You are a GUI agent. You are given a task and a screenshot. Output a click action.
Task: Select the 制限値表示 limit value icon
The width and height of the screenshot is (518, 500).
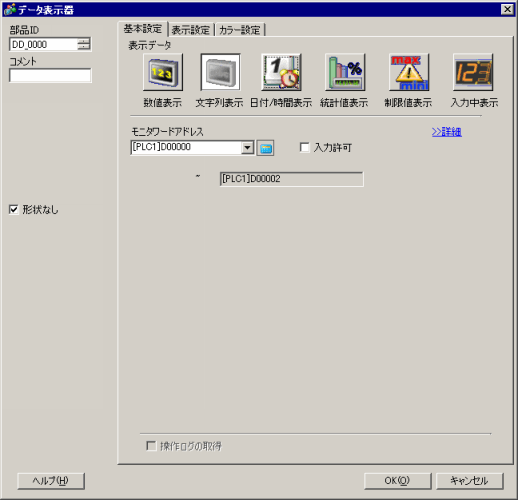tap(409, 72)
